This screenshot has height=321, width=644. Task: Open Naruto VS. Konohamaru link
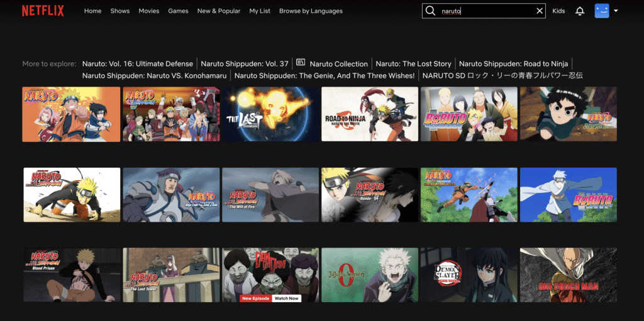click(x=155, y=75)
